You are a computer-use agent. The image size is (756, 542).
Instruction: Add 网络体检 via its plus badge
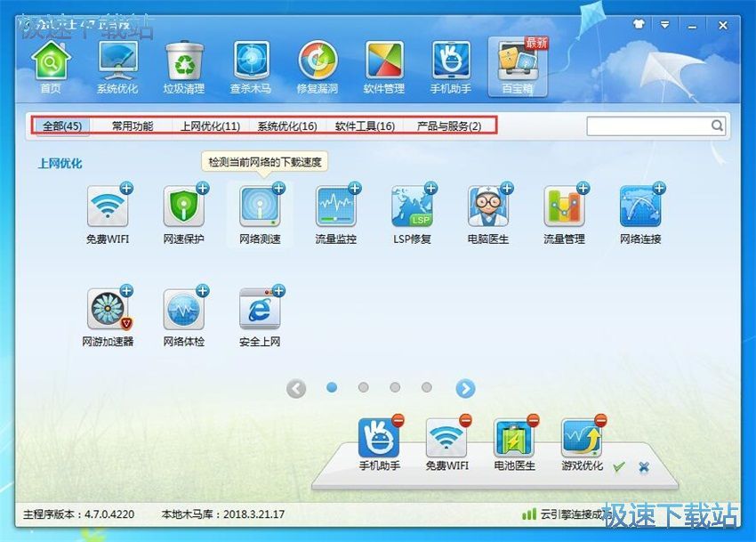(x=203, y=291)
